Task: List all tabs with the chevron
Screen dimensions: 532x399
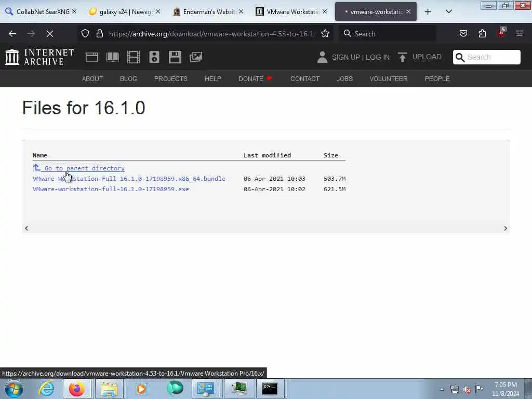Action: [x=449, y=11]
